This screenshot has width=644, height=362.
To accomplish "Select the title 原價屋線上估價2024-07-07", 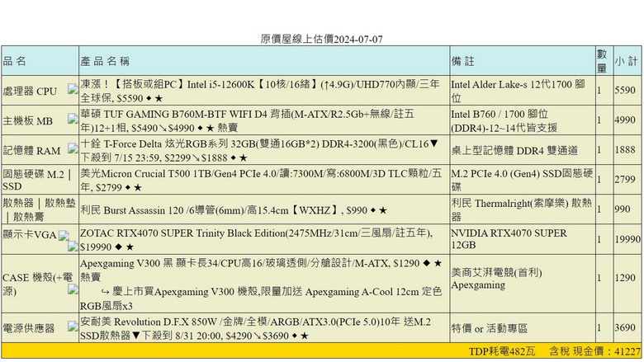I will pyautogui.click(x=322, y=40).
